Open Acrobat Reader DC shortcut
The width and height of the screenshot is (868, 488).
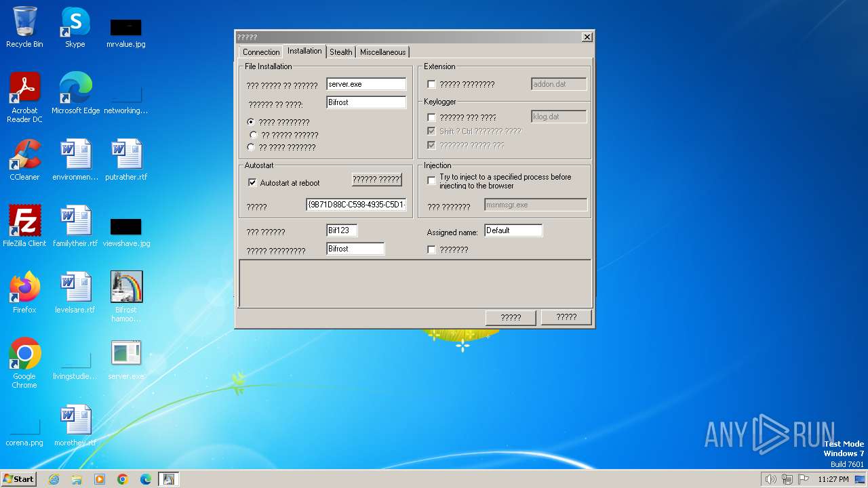24,98
